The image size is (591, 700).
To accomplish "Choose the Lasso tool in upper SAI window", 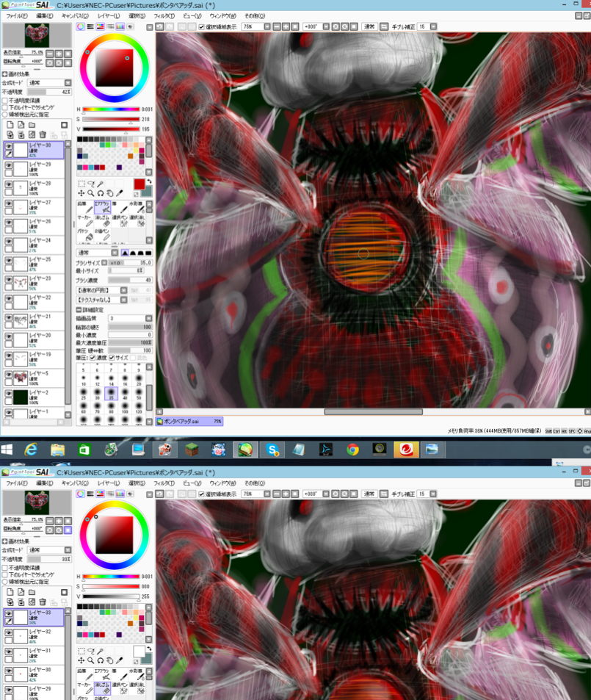I will [90, 184].
